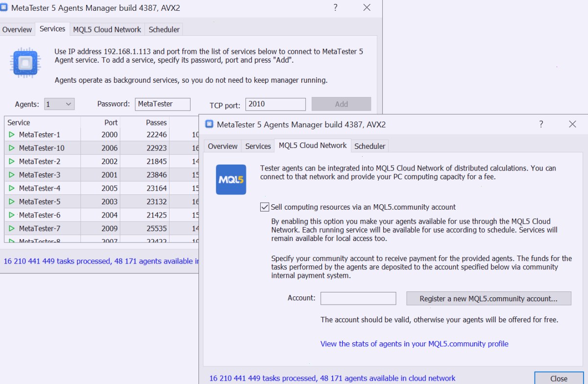Image resolution: width=588 pixels, height=384 pixels.
Task: Click the tasks processed status link in the front window
Action: point(332,378)
